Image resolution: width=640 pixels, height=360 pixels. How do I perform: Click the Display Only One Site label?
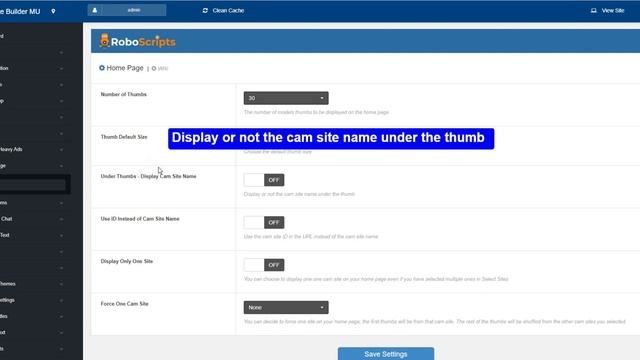coord(127,261)
